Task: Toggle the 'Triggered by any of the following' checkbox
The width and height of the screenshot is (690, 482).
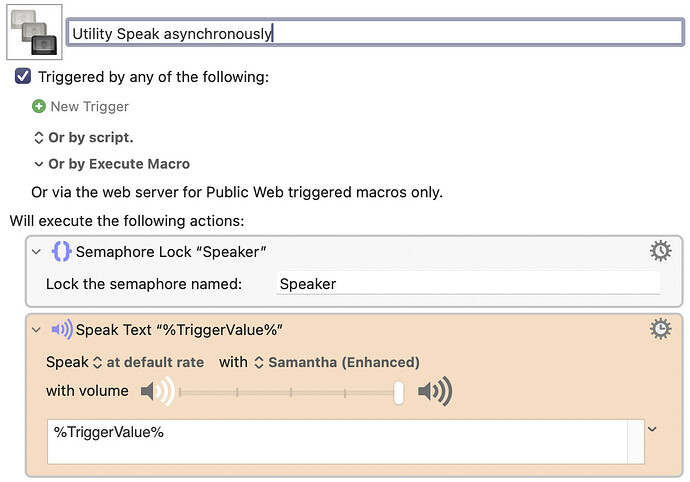Action: click(24, 77)
